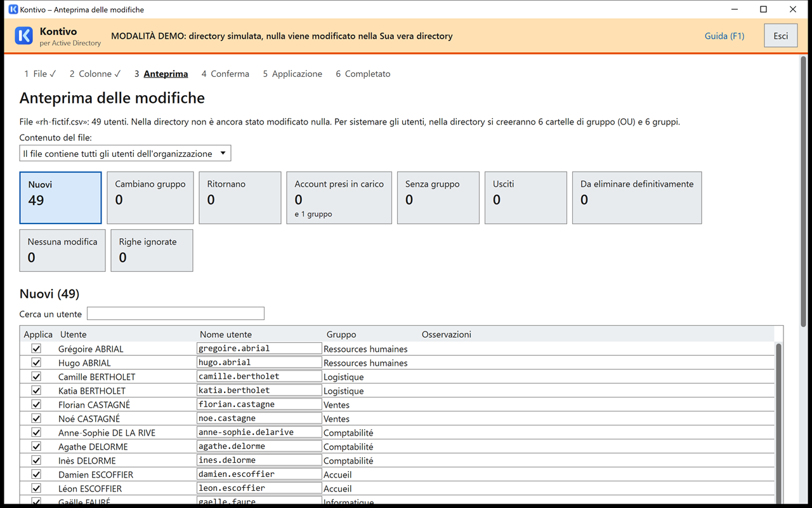Click the user list vertical scrollbar
Image resolution: width=812 pixels, height=508 pixels.
click(x=778, y=422)
